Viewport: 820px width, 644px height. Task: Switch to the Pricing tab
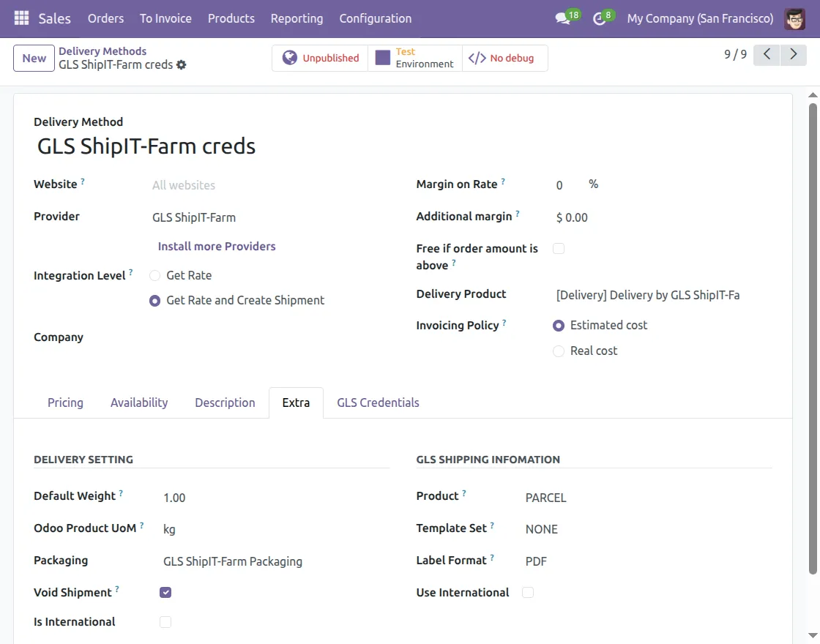point(65,402)
